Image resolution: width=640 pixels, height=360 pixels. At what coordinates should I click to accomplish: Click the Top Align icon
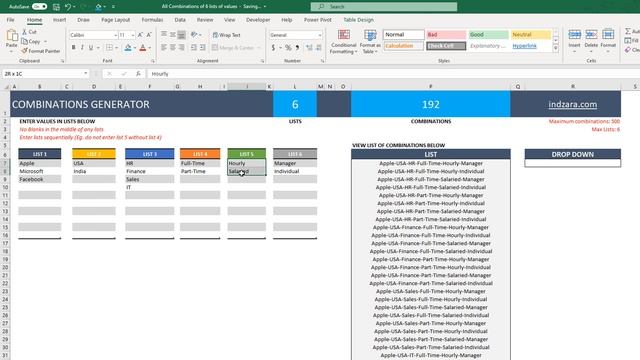164,35
